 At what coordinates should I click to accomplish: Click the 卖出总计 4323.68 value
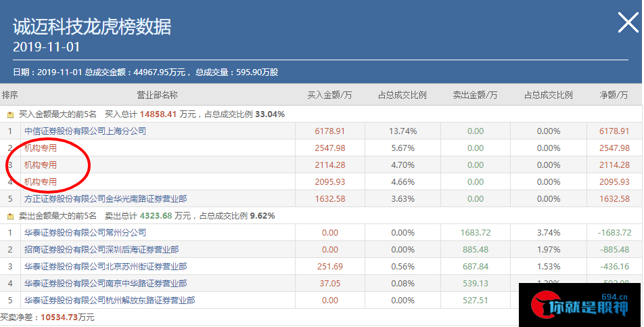[156, 216]
